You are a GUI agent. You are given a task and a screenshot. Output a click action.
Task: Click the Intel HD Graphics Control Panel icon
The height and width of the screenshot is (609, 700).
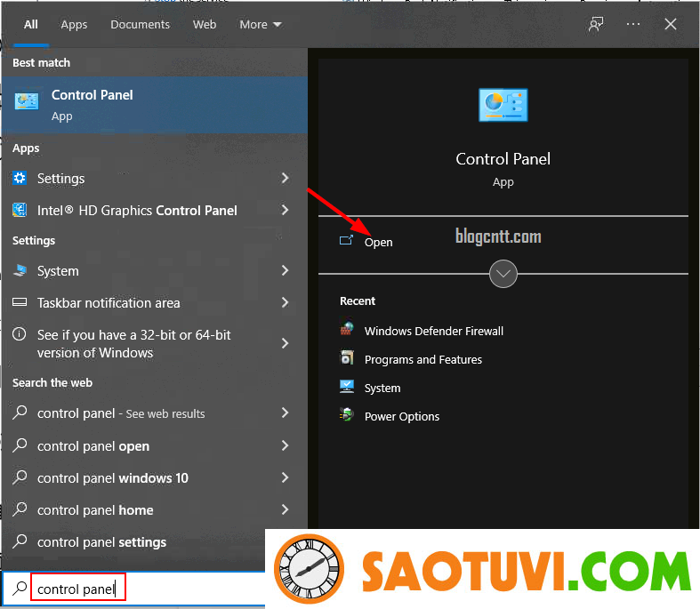point(20,210)
